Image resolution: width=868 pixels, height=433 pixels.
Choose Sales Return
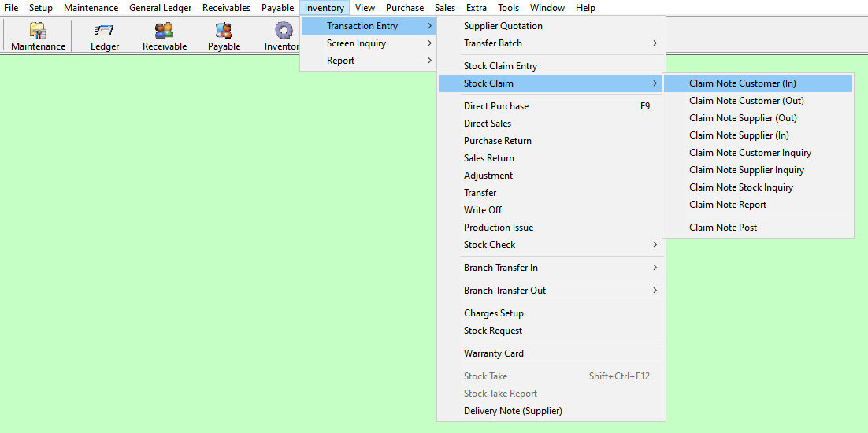551,158
